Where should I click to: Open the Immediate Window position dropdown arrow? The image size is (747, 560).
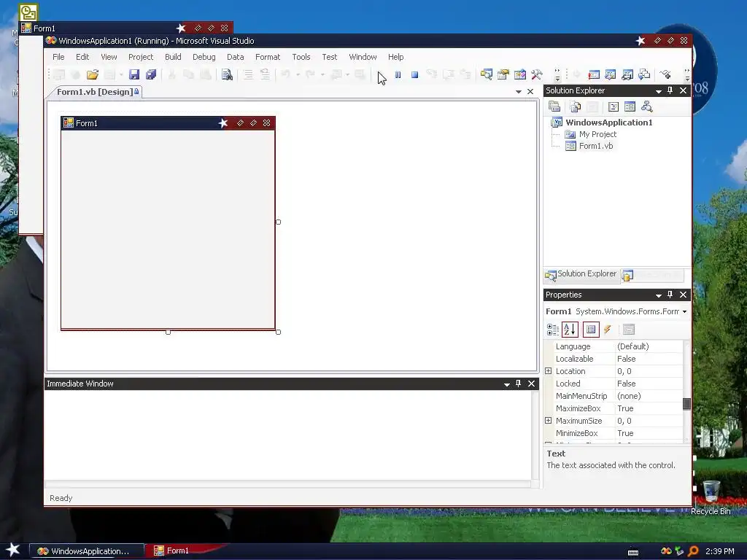click(x=507, y=384)
